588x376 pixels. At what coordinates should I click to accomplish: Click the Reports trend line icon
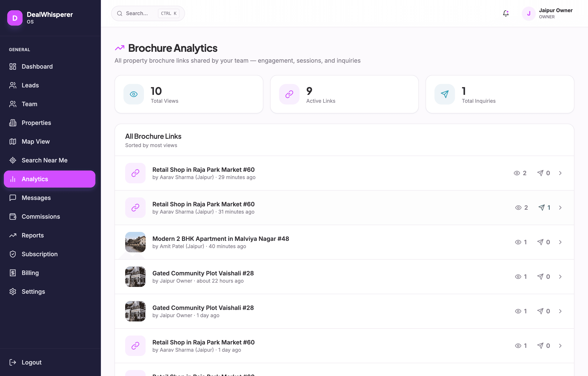tap(13, 236)
